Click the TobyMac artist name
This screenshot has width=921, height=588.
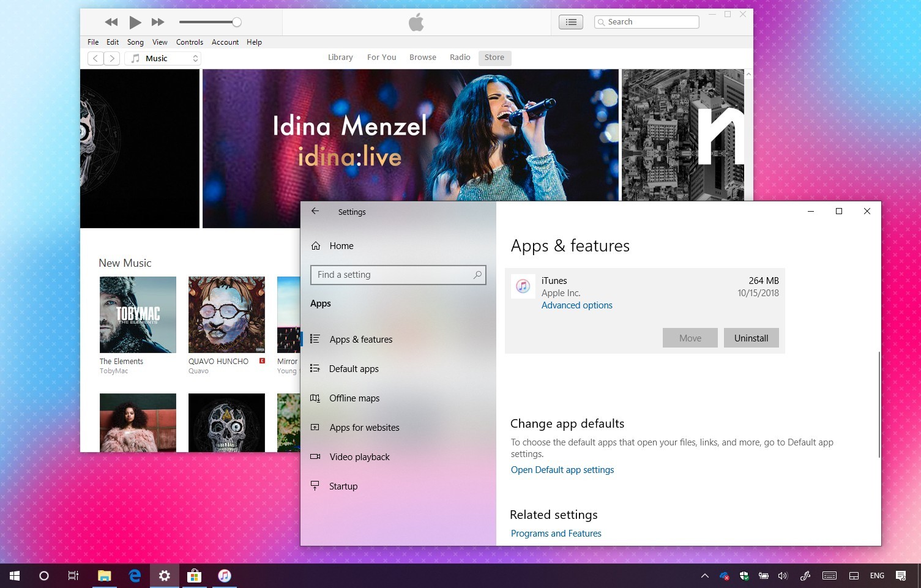(x=114, y=371)
